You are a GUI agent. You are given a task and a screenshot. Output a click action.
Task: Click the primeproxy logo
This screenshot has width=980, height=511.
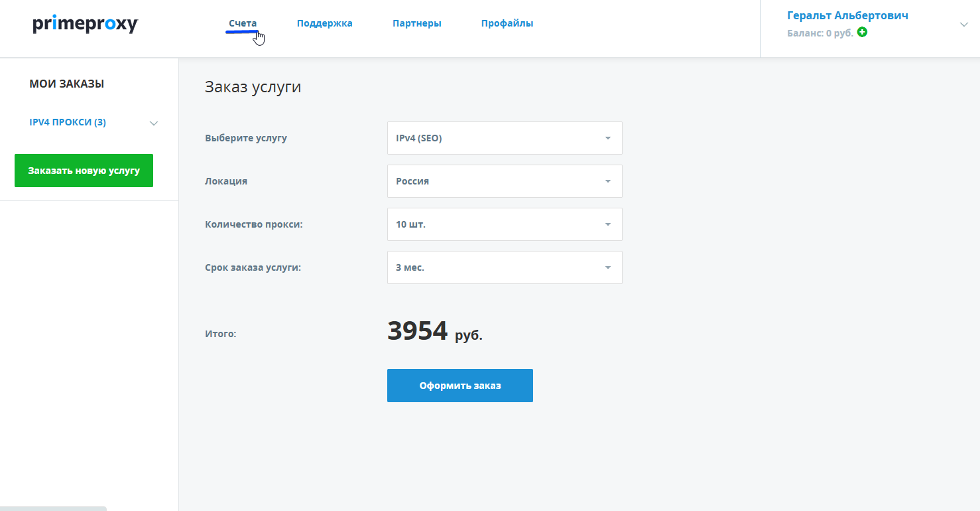click(85, 25)
